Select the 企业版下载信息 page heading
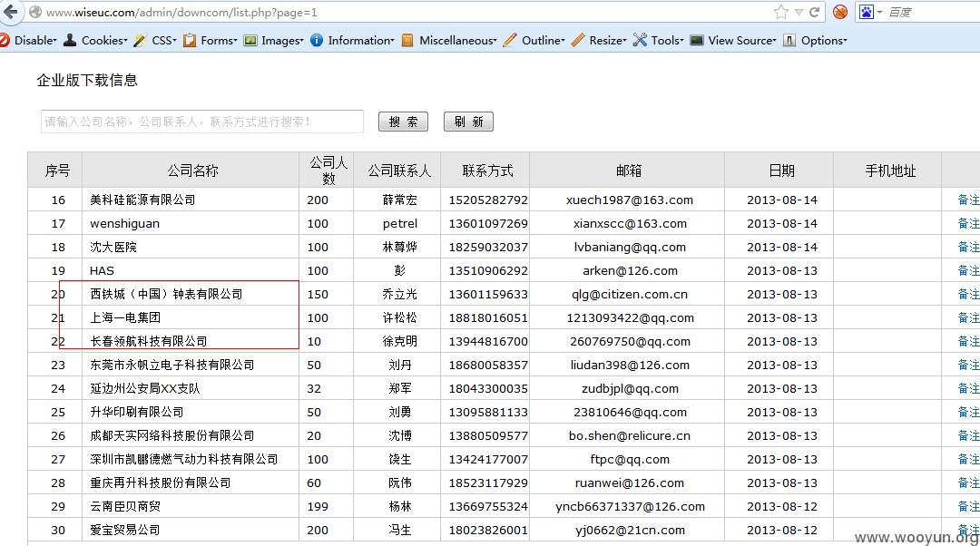This screenshot has height=546, width=980. coord(87,80)
